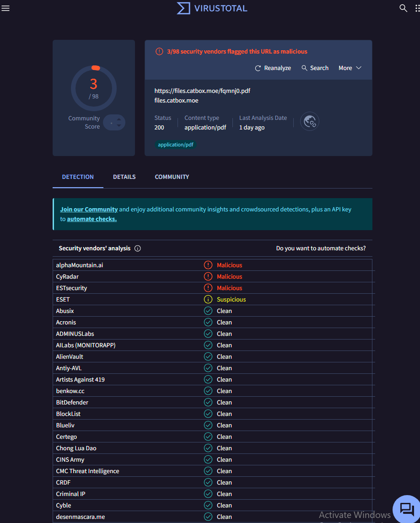Image resolution: width=420 pixels, height=523 pixels.
Task: Click the status value 200
Action: point(159,127)
